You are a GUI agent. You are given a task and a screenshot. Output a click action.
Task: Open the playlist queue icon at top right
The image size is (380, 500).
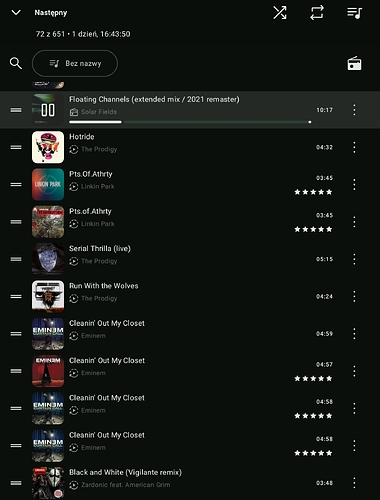tap(354, 13)
